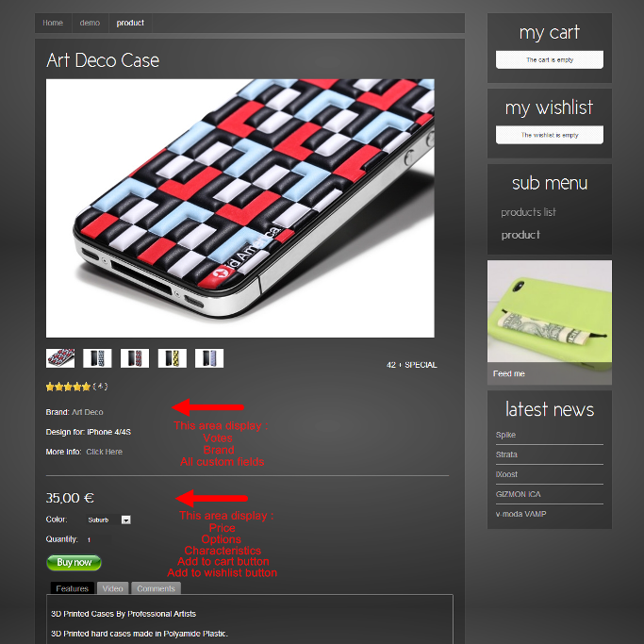Read the Spike news item
Screen dimensions: 644x644
(505, 435)
